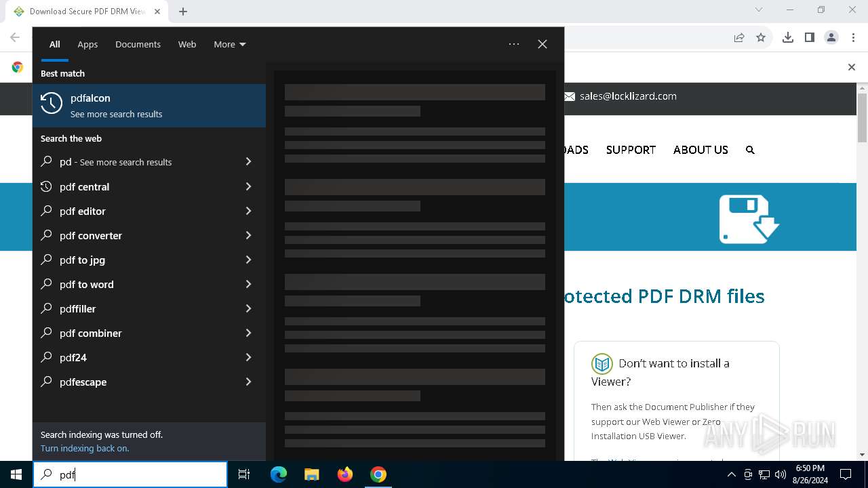Screen dimensions: 868x488
Task: Expand the 'pdffiller' result arrow
Action: (248, 308)
